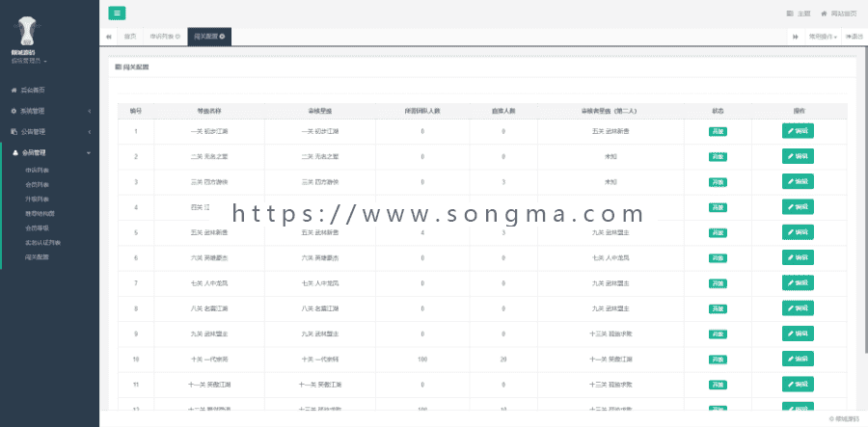
Task: Edit row 1 using its green 编辑 button
Action: point(798,131)
